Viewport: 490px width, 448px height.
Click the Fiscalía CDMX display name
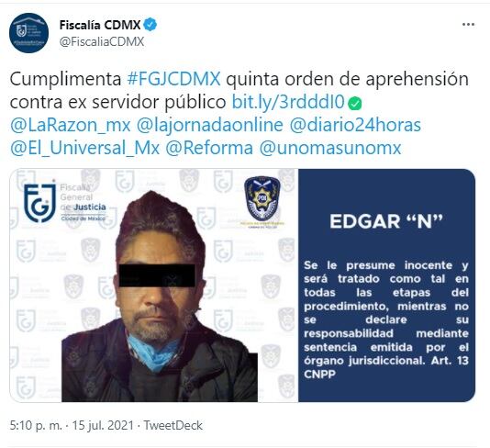coord(100,25)
